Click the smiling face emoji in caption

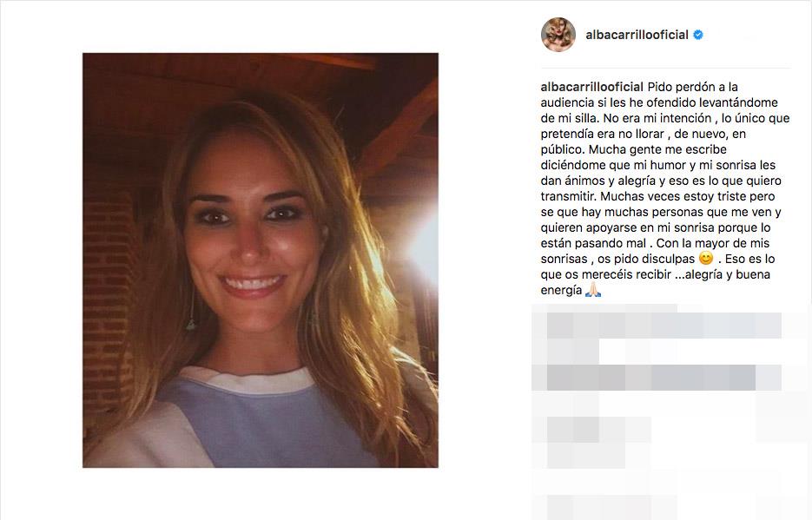pos(705,258)
